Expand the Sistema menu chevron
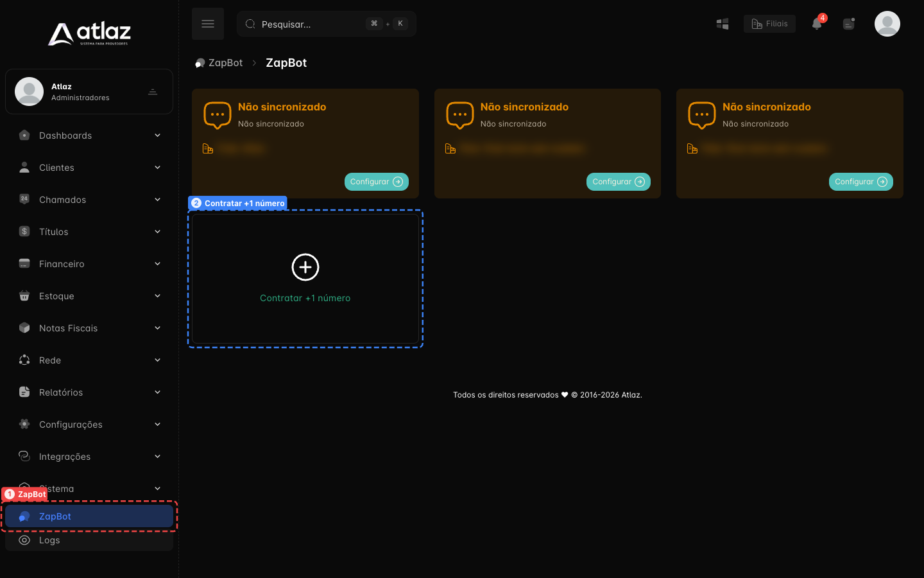The image size is (924, 578). [x=157, y=489]
